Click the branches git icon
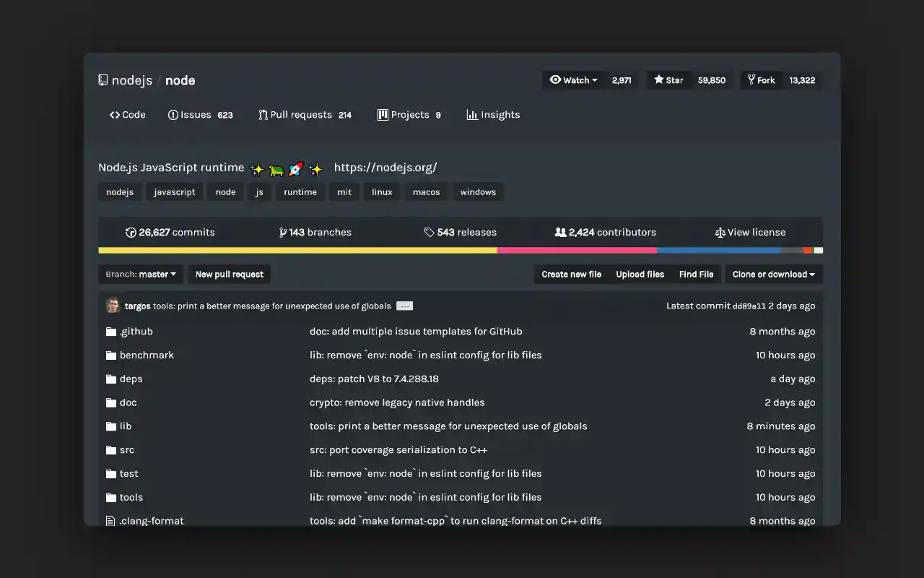 click(283, 233)
